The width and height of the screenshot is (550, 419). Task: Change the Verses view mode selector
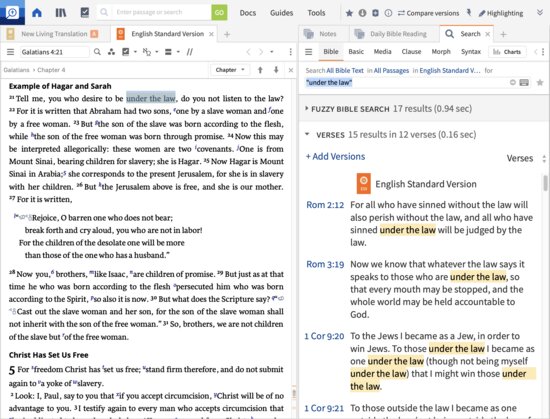pyautogui.click(x=525, y=158)
